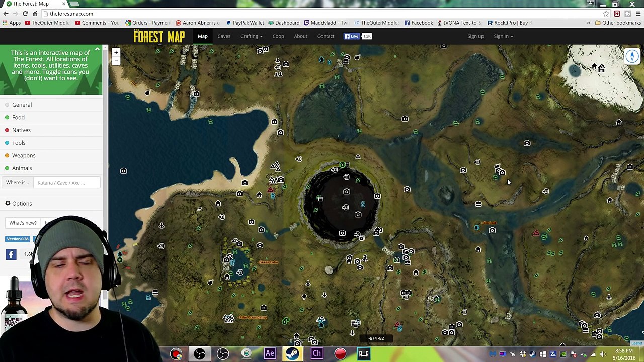Open the Other bookmarks folder
The height and width of the screenshot is (362, 644).
(x=618, y=23)
